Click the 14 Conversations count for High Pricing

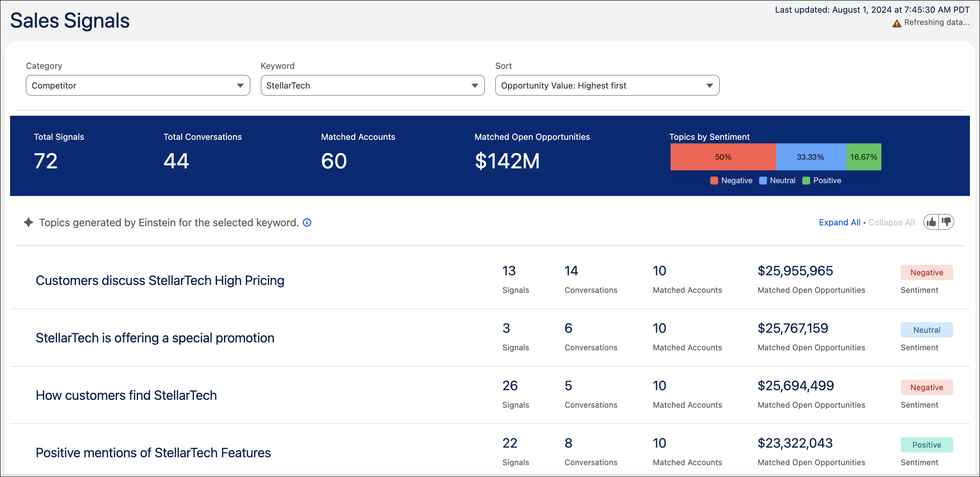click(x=572, y=271)
